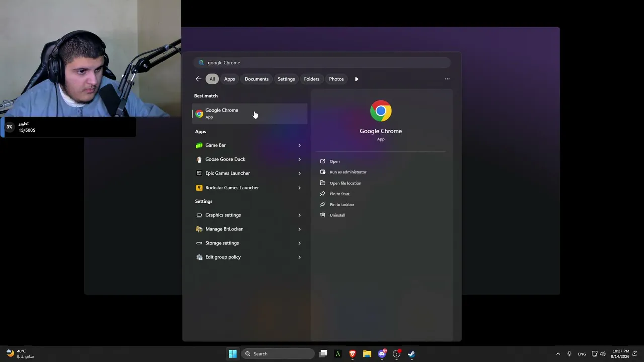Go back using the search panel arrow

pos(198,79)
